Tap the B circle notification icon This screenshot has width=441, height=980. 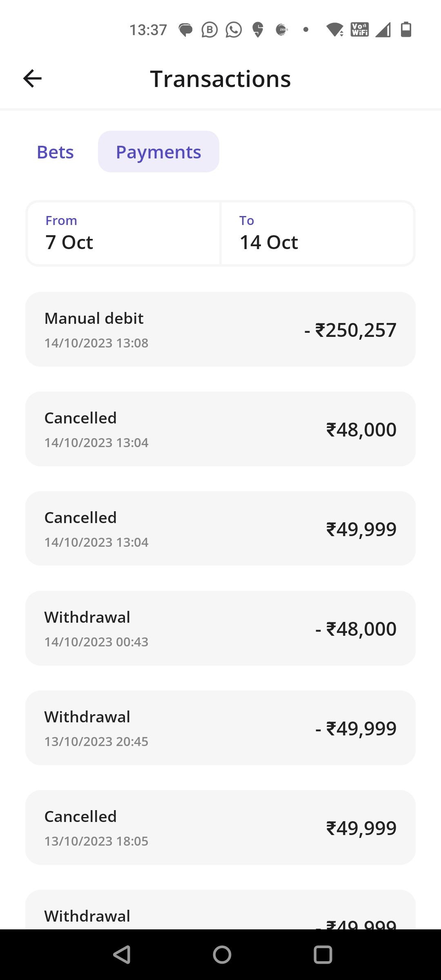pos(209,30)
